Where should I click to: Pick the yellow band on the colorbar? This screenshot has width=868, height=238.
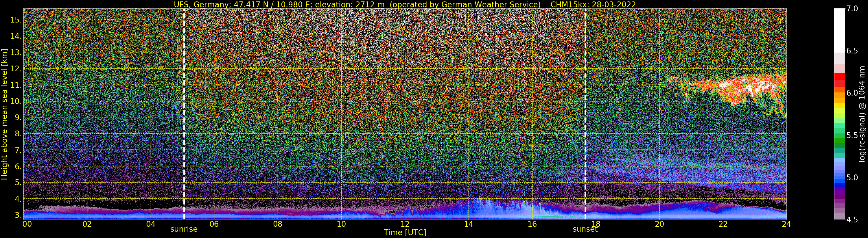pyautogui.click(x=839, y=106)
